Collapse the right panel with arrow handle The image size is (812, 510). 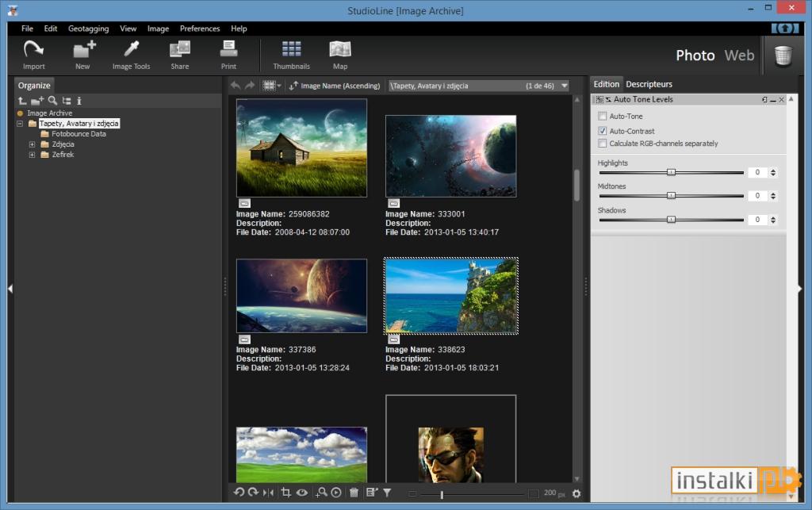[x=800, y=289]
